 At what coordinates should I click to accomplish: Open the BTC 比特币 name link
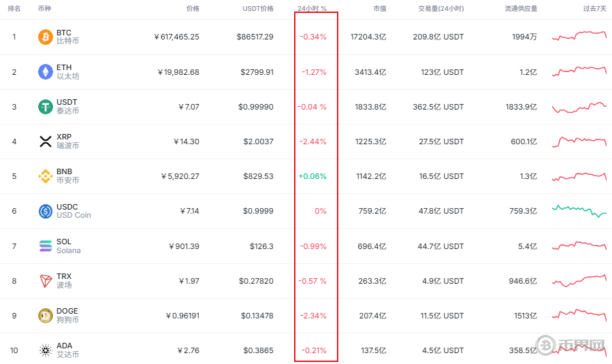pos(67,37)
